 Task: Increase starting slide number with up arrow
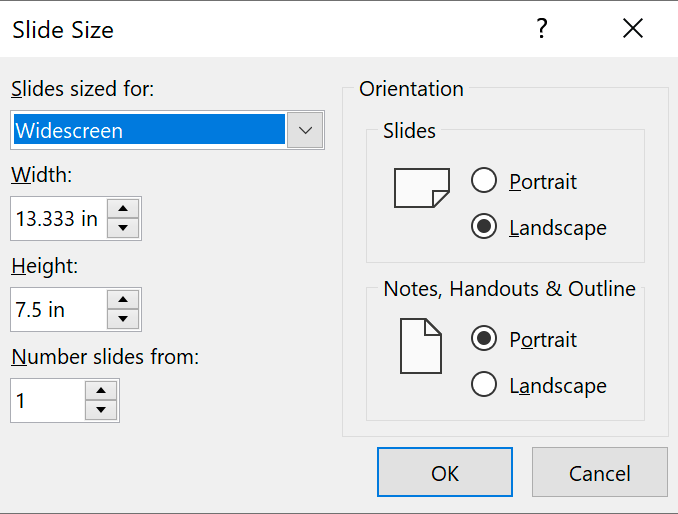click(101, 389)
